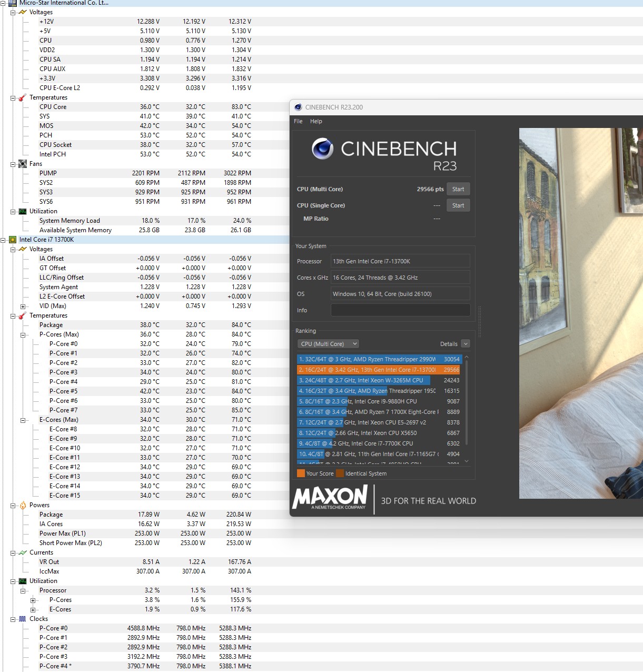Collapse the Clocks section
This screenshot has width=643, height=672.
tap(13, 619)
